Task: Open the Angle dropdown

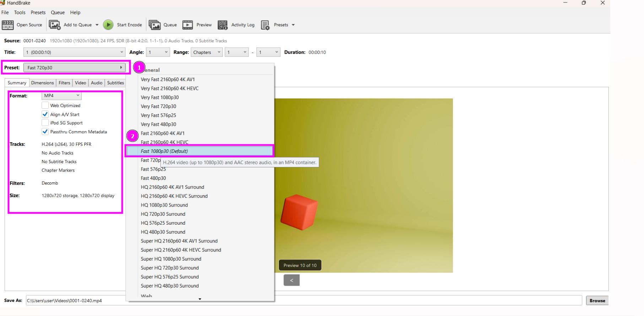Action: [x=158, y=52]
